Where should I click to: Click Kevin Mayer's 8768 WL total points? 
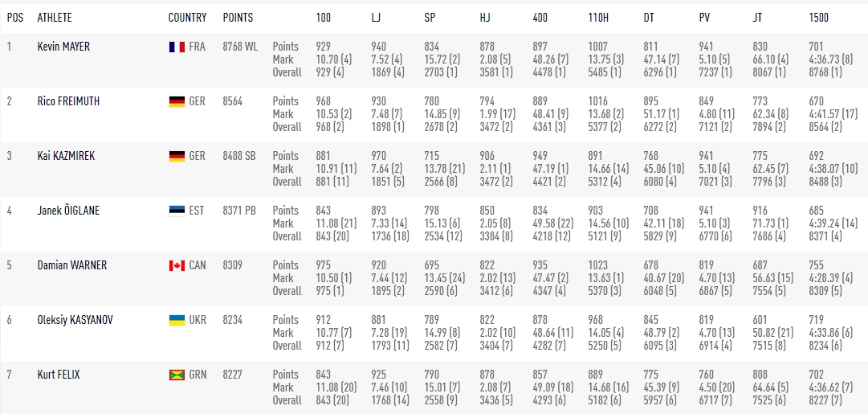click(239, 47)
